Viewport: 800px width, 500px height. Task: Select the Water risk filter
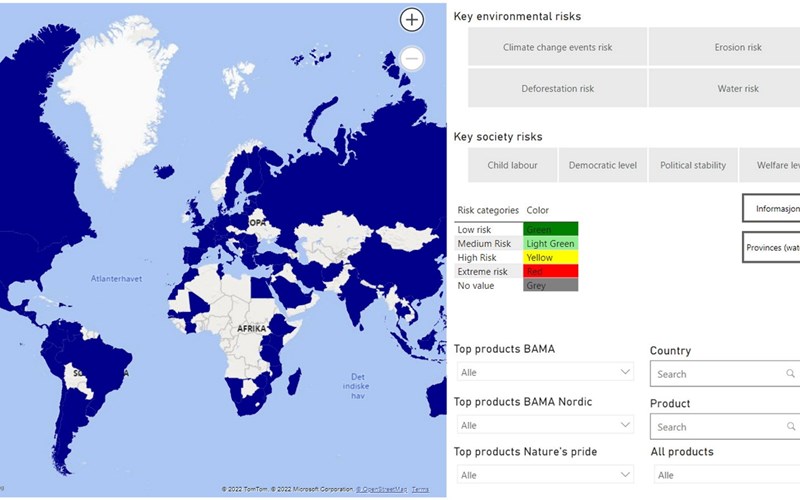point(737,89)
